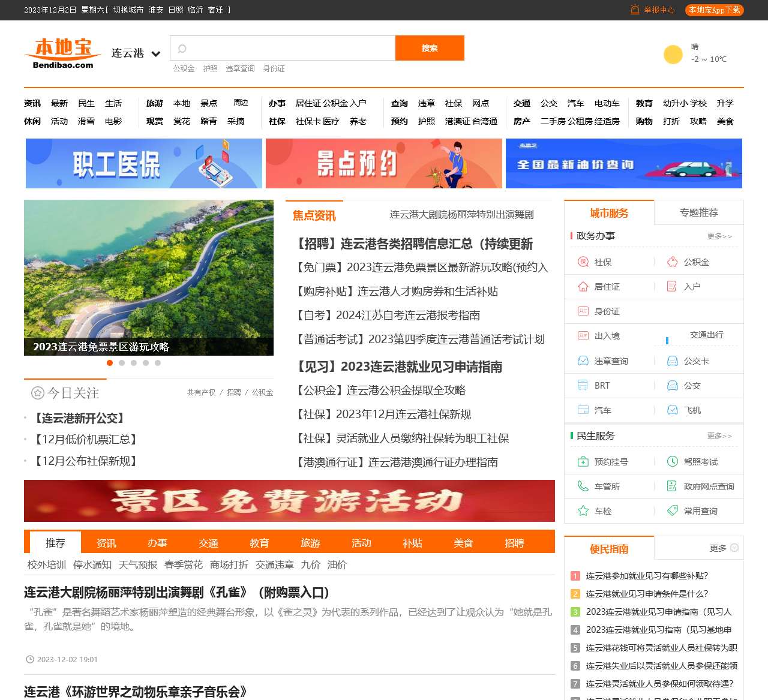
Task: Open the 居住证 house icon
Action: [583, 287]
